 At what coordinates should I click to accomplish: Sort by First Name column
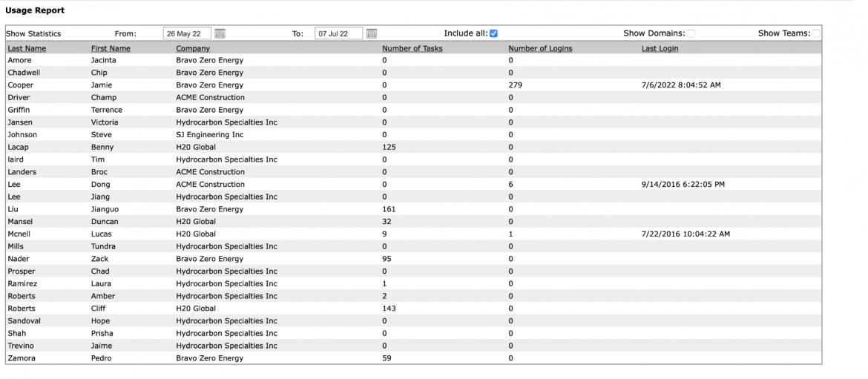[x=111, y=49]
